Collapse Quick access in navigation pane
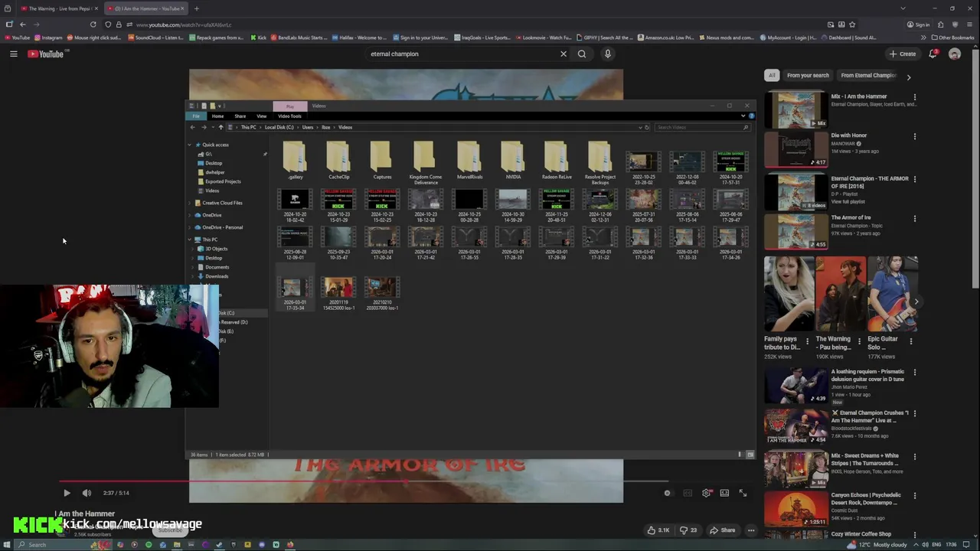Image resolution: width=980 pixels, height=551 pixels. [x=190, y=145]
